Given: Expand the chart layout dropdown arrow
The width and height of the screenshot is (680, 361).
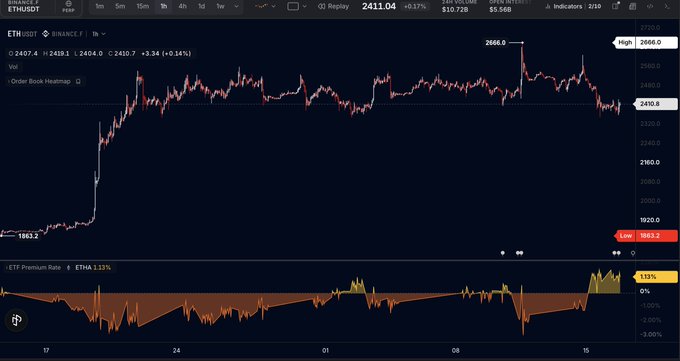Looking at the screenshot, I should pyautogui.click(x=304, y=7).
